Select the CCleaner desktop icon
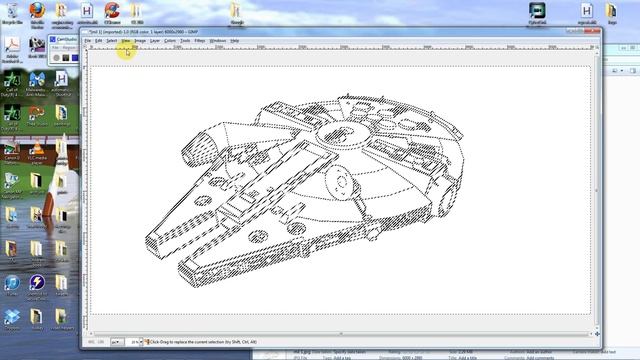Viewport: 640px width, 360px height. (x=112, y=13)
